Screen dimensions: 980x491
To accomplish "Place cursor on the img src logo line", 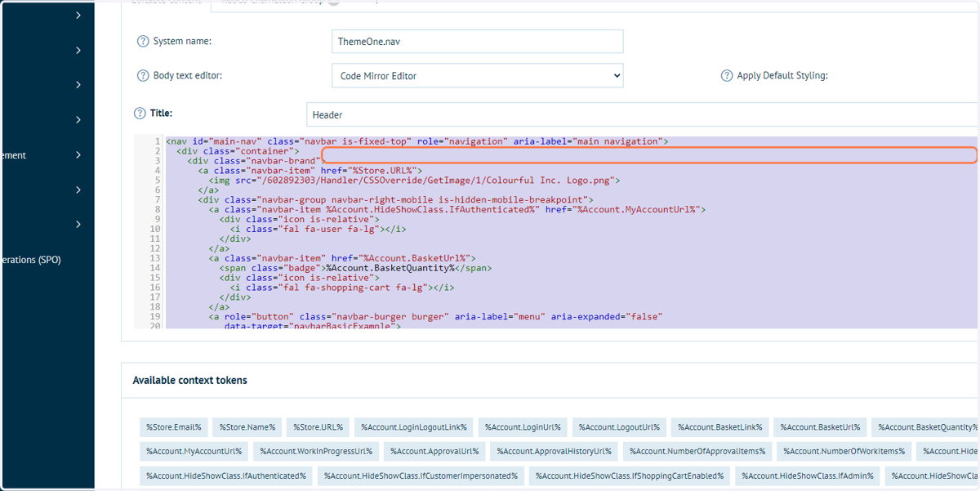I will 414,181.
